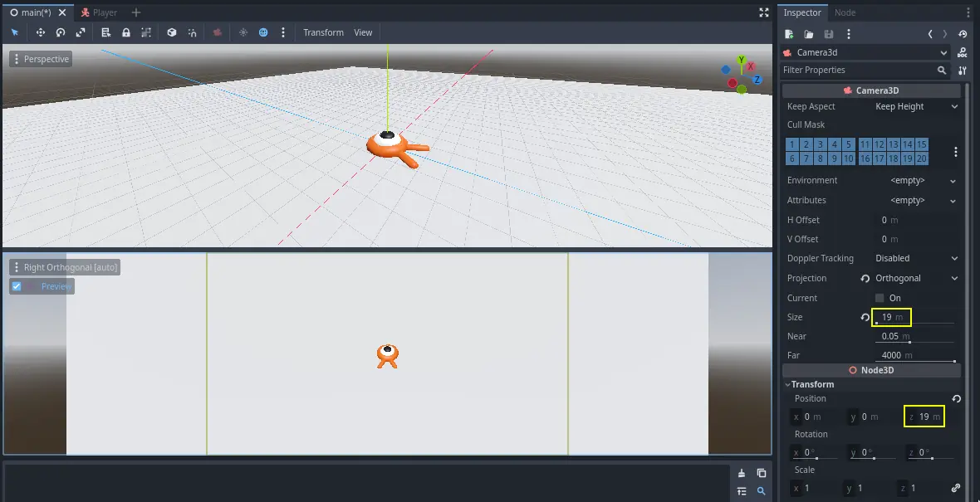Open the Keep Aspect dropdown

click(914, 106)
